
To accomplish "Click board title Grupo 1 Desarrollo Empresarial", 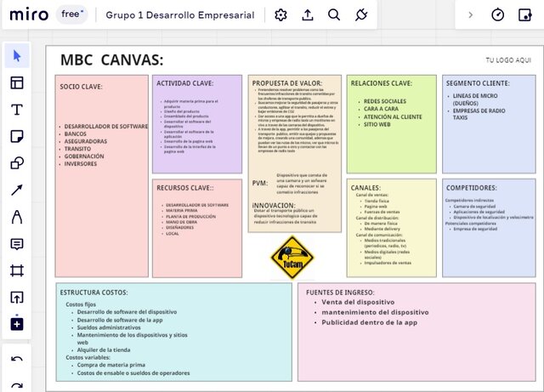I will click(x=180, y=15).
